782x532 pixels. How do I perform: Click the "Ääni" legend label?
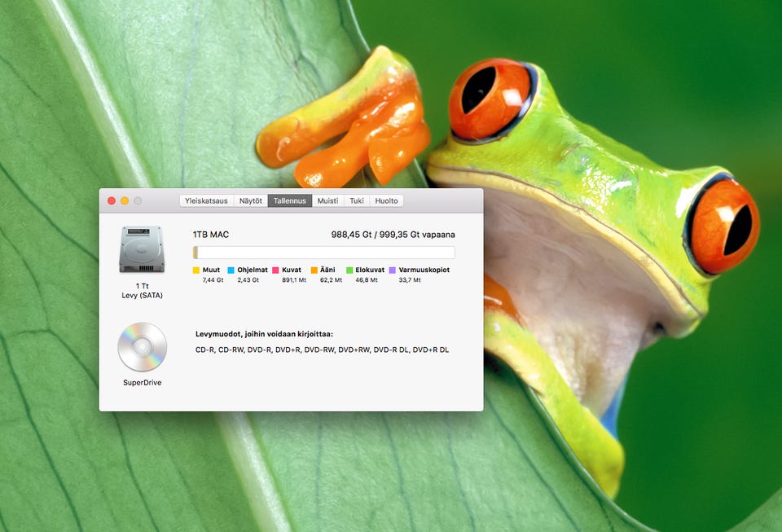[x=327, y=270]
